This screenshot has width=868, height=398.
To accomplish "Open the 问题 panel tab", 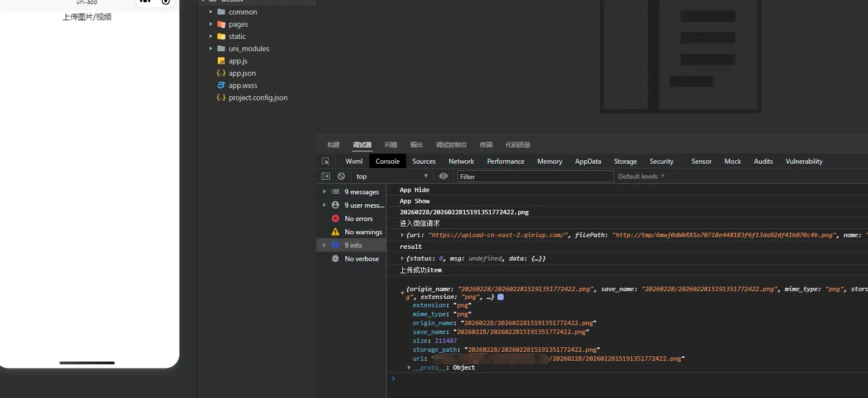I will [x=391, y=145].
